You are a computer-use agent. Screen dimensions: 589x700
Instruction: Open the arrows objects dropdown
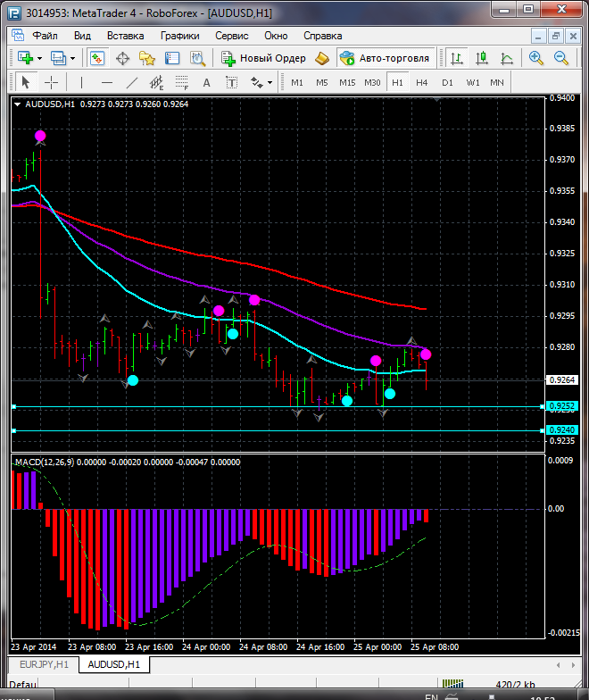tap(270, 82)
